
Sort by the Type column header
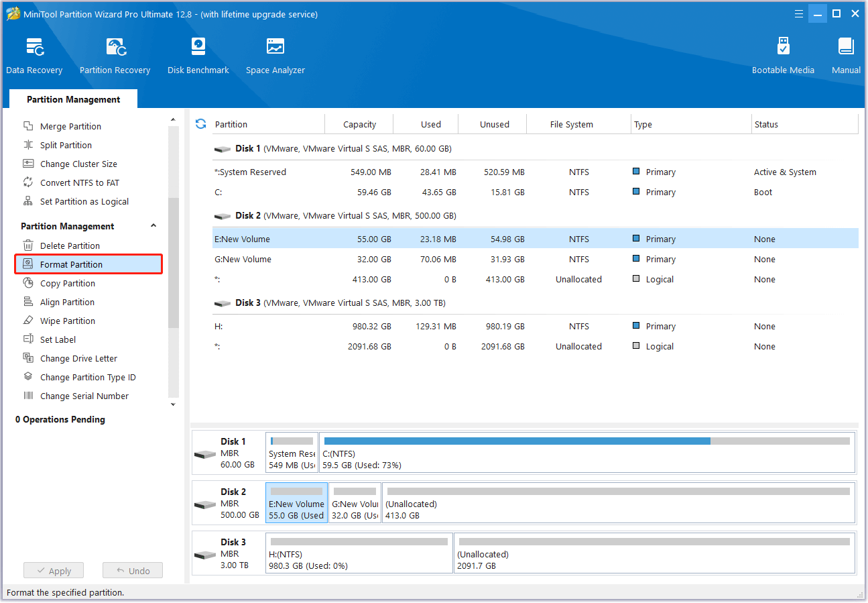(692, 124)
